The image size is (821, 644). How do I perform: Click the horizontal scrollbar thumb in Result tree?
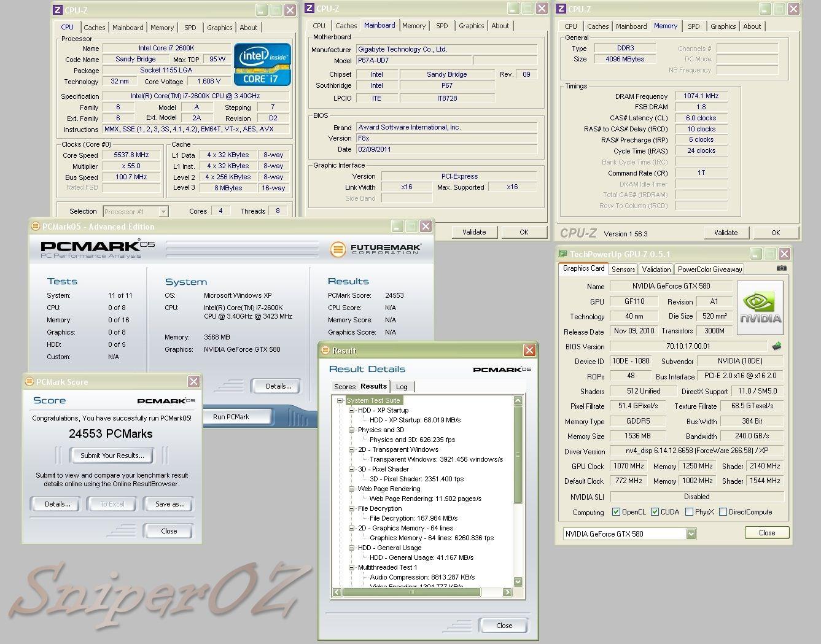[411, 592]
